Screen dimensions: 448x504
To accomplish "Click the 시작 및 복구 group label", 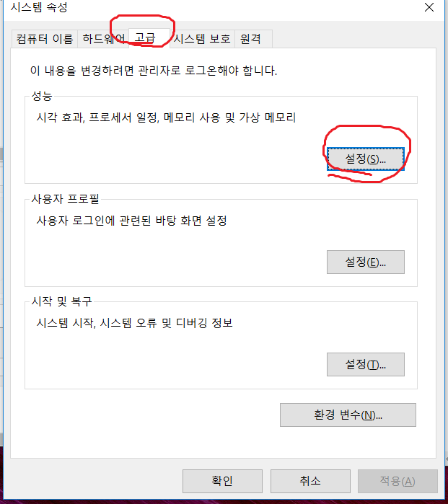I will [x=62, y=301].
